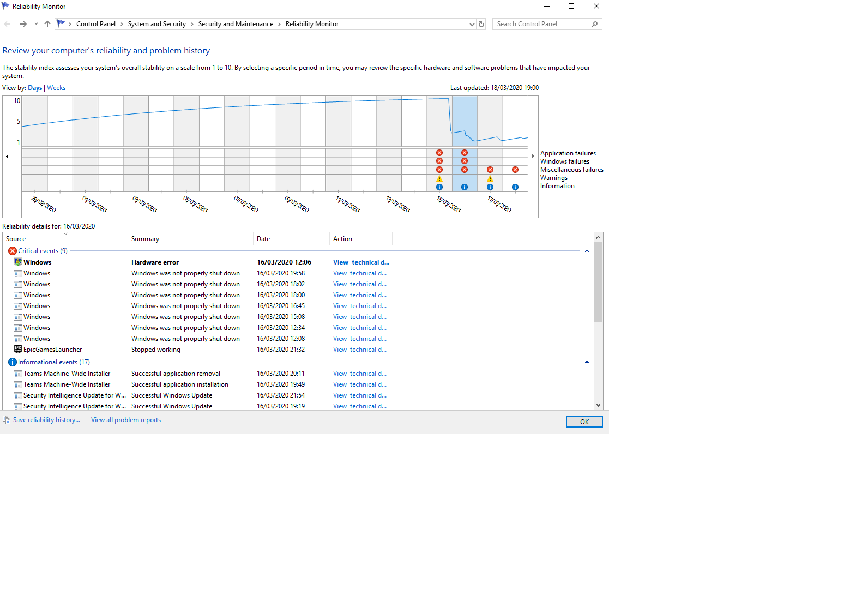Click Save reliability history link
The width and height of the screenshot is (868, 589).
pos(46,420)
